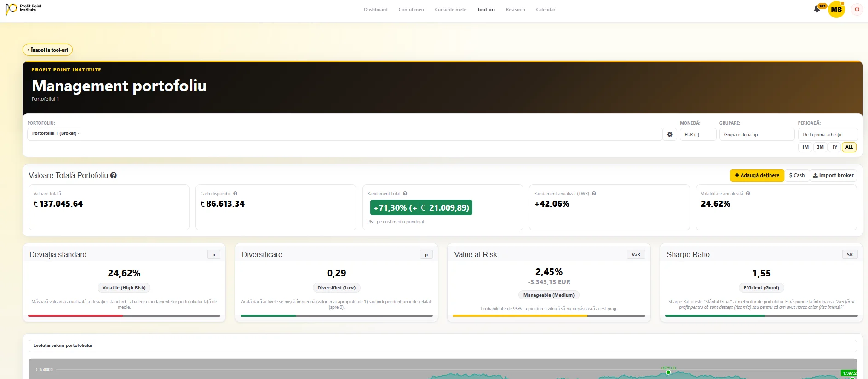Click Diversified (Low) label

click(337, 288)
